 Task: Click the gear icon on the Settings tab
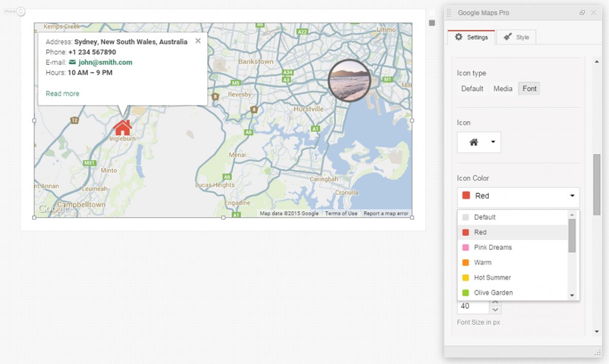coord(459,36)
